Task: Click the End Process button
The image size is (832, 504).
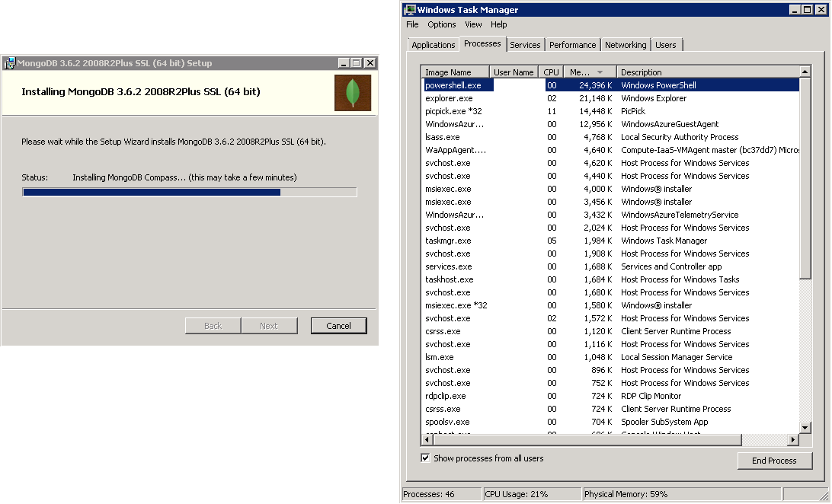Action: (x=774, y=461)
